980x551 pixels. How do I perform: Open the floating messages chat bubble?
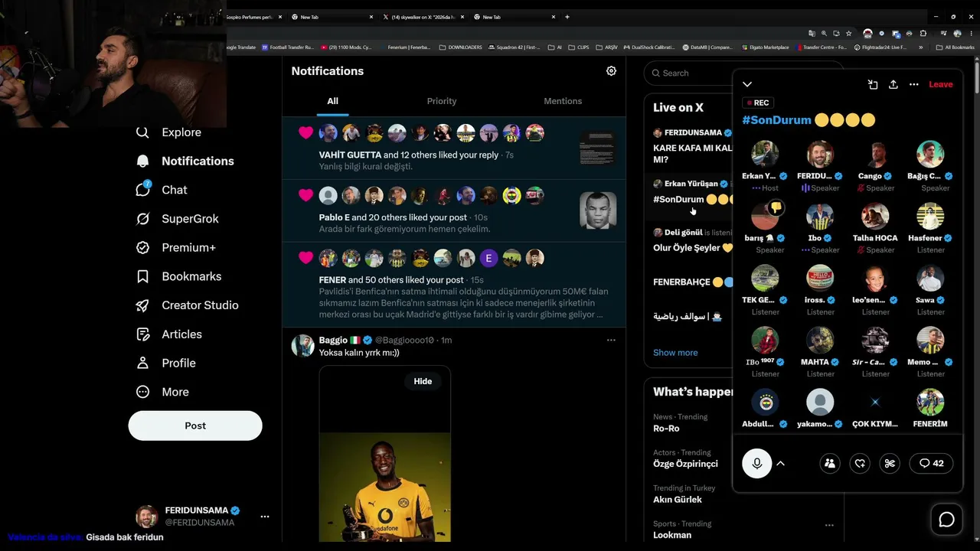946,520
